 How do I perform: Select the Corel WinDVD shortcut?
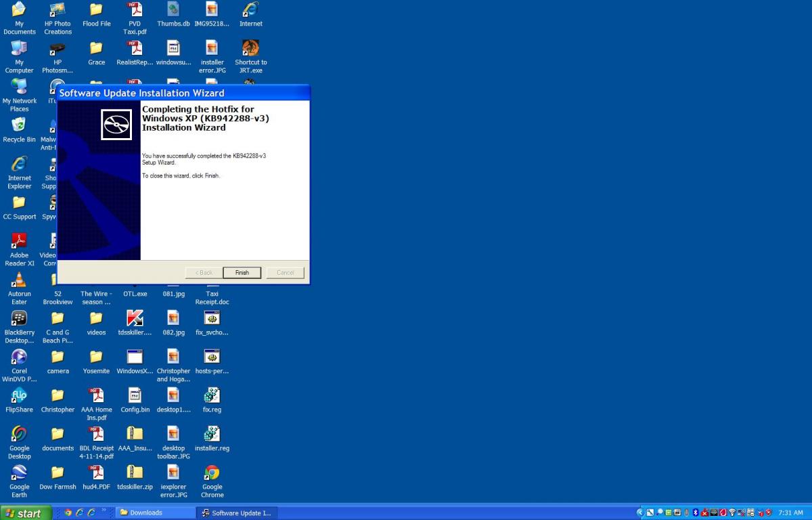click(x=20, y=366)
